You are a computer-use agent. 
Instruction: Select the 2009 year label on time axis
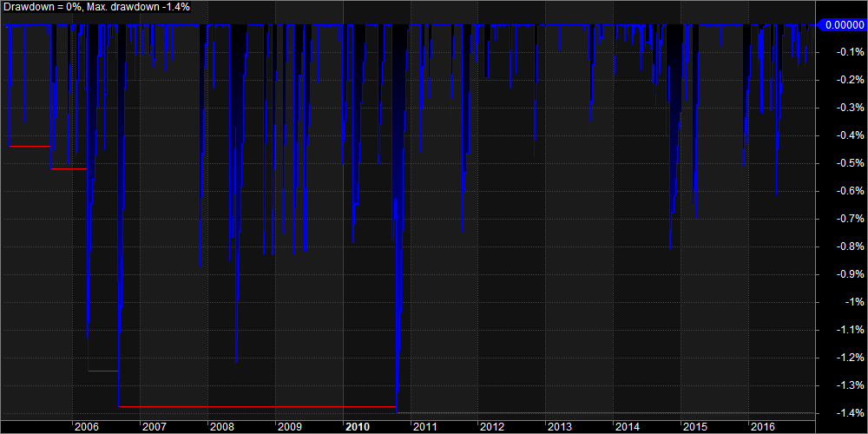click(290, 427)
